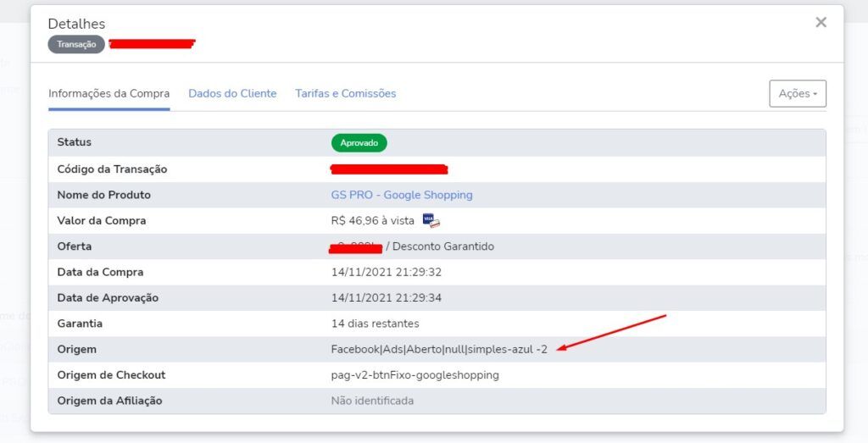Image resolution: width=868 pixels, height=443 pixels.
Task: Open the Tarifas e Comissões tab
Action: 346,93
